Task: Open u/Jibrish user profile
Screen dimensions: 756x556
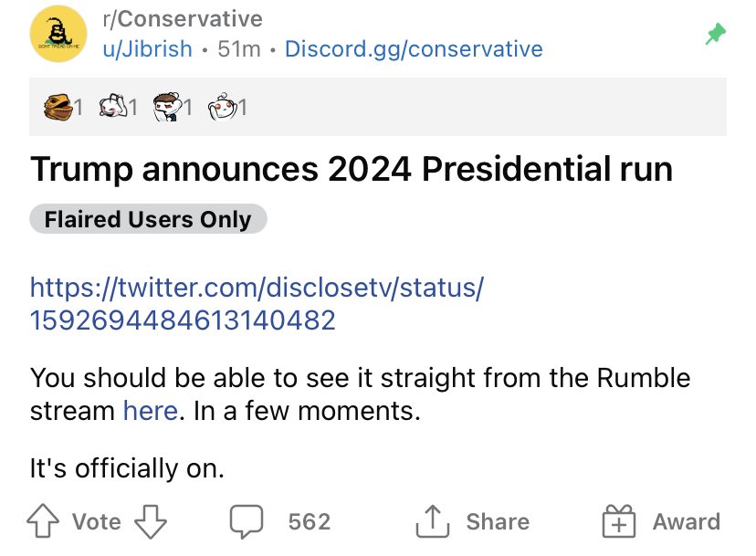Action: coord(148,49)
